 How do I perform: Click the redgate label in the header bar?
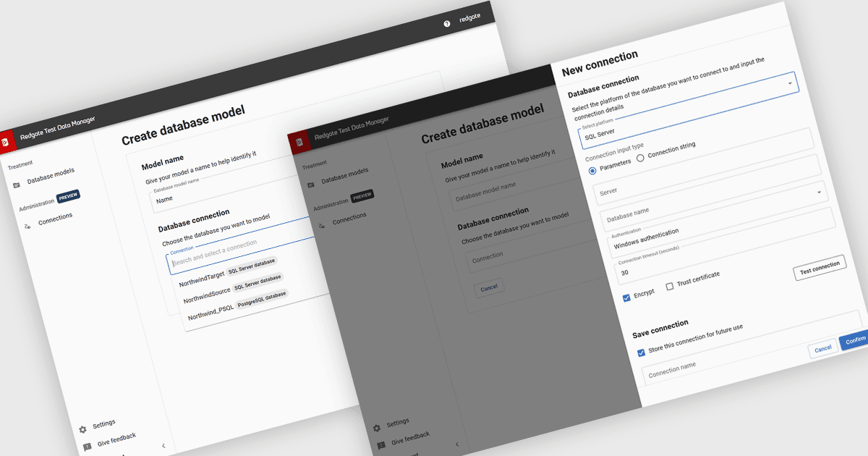coord(470,17)
